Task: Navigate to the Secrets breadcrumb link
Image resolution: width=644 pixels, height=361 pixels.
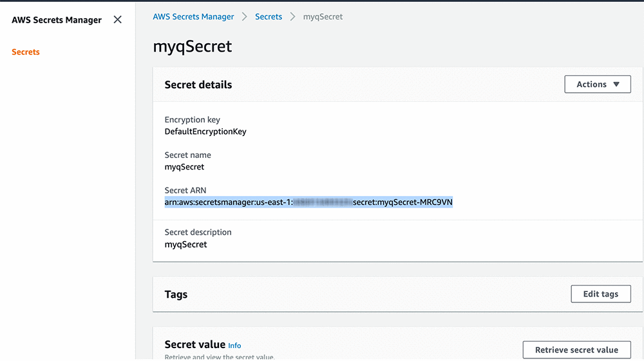Action: point(269,17)
